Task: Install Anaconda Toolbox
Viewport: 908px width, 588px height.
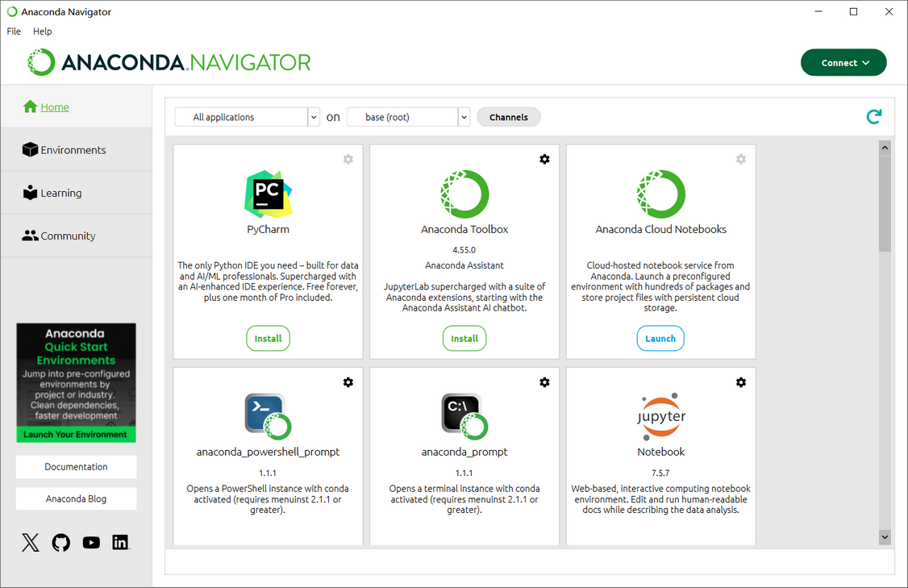Action: tap(464, 338)
